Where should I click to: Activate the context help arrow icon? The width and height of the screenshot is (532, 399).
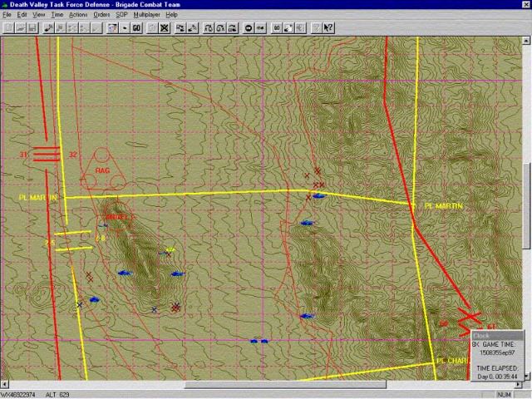pos(329,27)
